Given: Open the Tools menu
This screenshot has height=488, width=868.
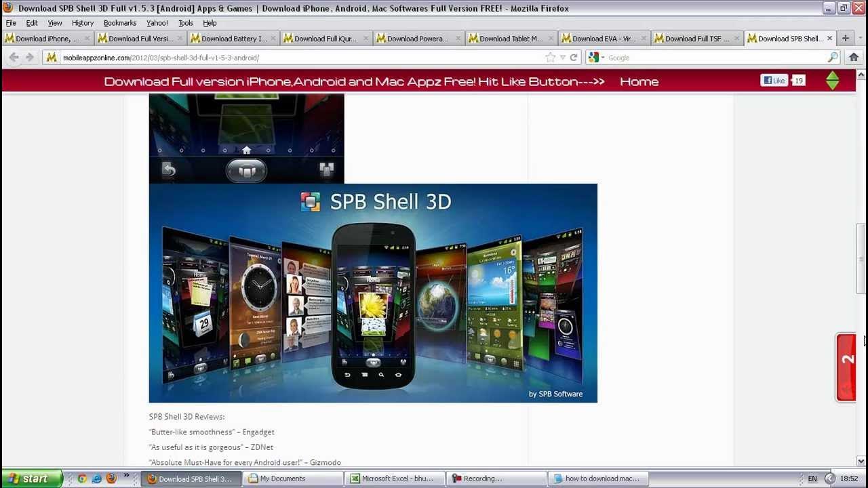Looking at the screenshot, I should tap(186, 23).
